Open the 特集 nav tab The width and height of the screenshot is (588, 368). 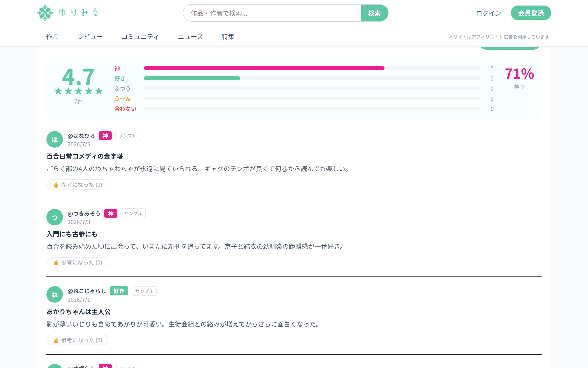[228, 37]
